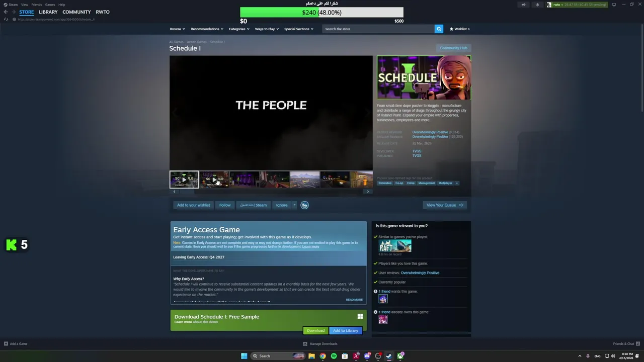Screen dimensions: 644x362
Task: Click the store search magnifier icon
Action: (439, 29)
